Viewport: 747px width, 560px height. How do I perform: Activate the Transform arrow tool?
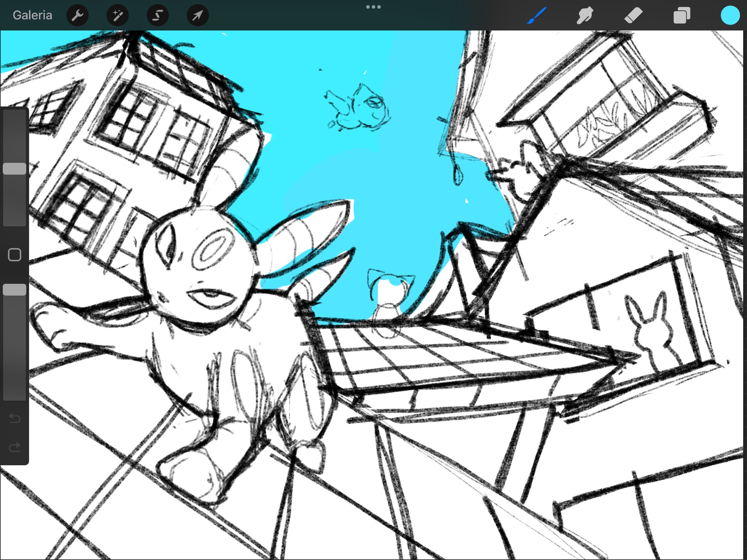[198, 15]
